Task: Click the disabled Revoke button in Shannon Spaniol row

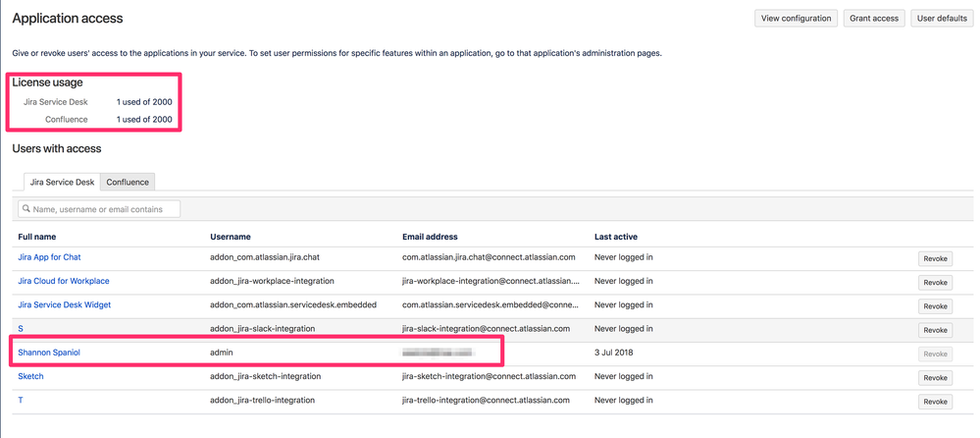Action: click(x=935, y=354)
